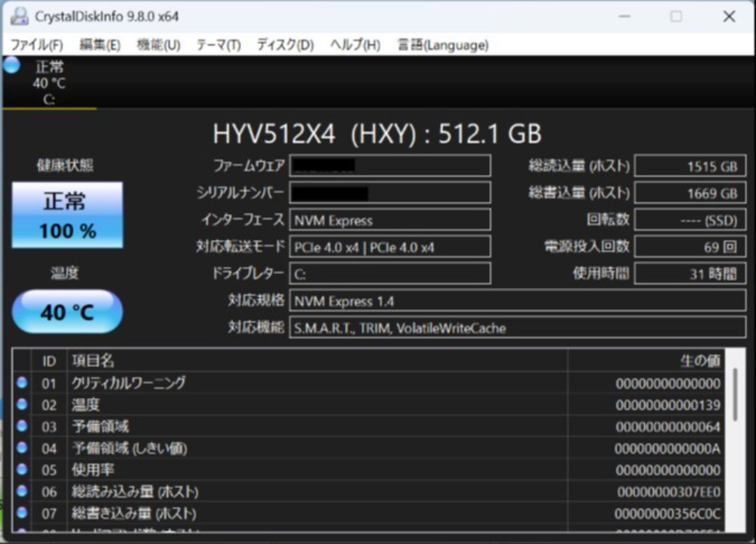
Task: Click raw value 00000000307EE0
Action: pos(669,492)
